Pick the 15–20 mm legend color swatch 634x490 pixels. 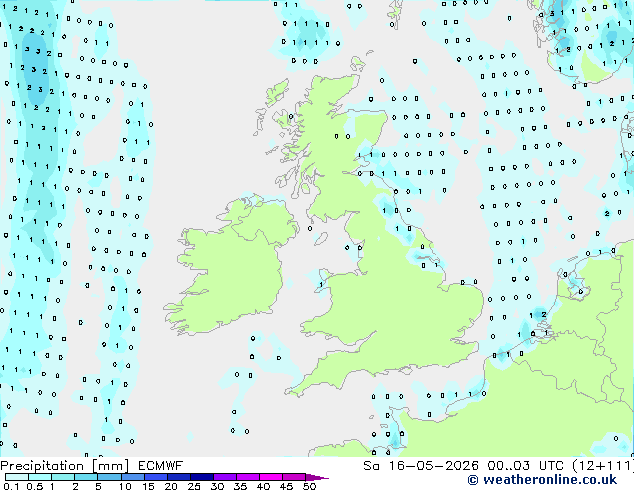[155, 477]
